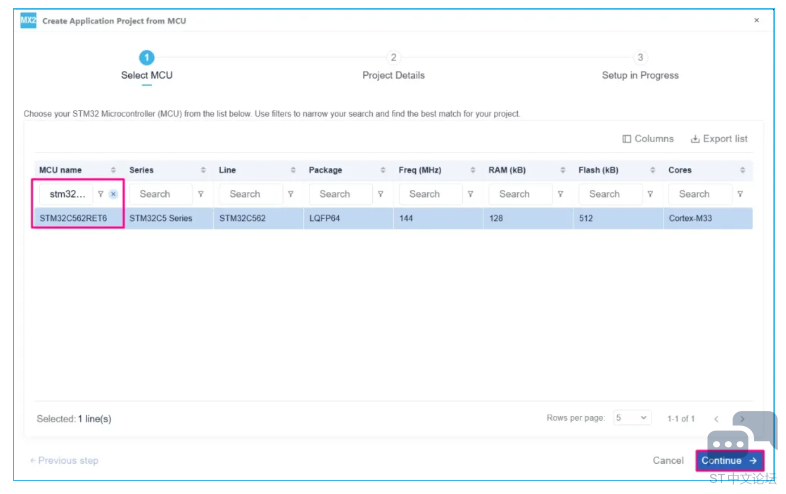This screenshot has width=786, height=494.
Task: Focus the Freq (MHz) search field
Action: tap(431, 194)
